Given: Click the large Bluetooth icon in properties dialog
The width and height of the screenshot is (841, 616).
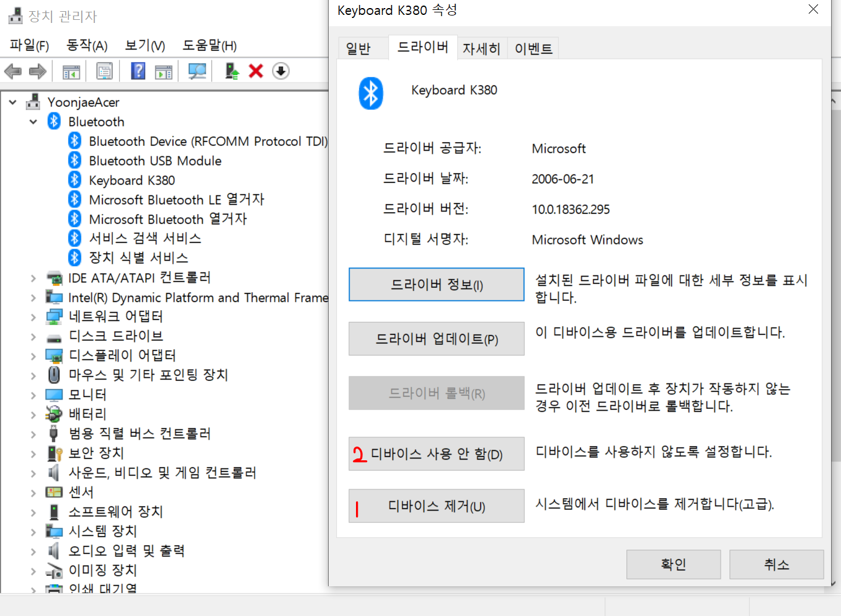Looking at the screenshot, I should [x=371, y=94].
